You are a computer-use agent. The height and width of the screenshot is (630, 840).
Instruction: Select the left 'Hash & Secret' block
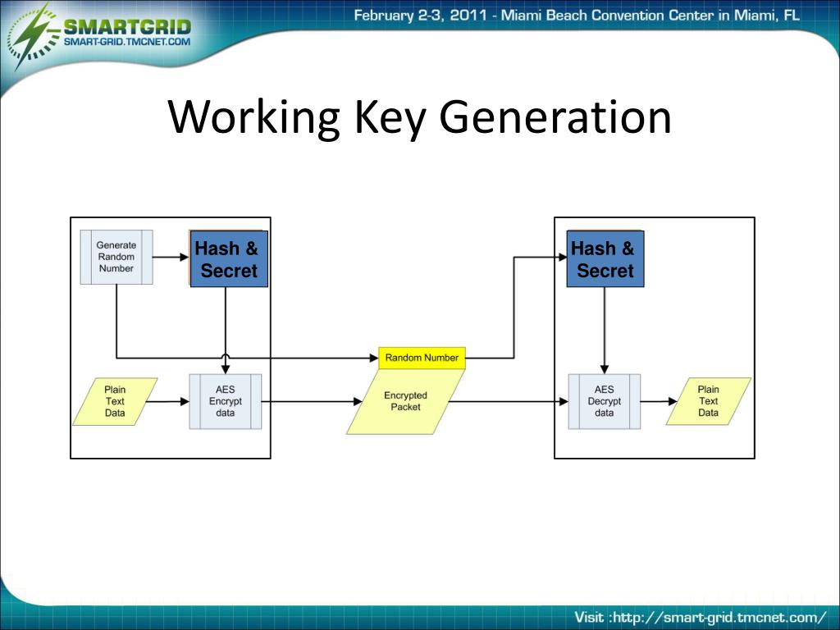(229, 258)
